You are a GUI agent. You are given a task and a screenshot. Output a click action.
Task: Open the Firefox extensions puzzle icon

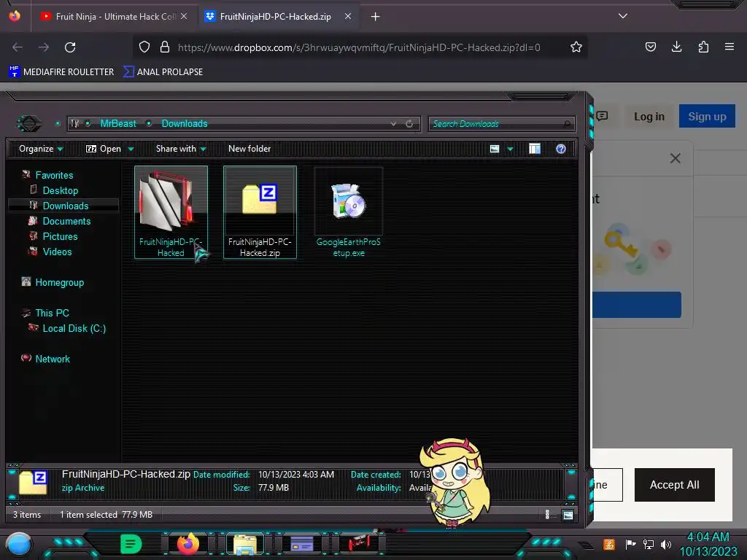pyautogui.click(x=703, y=47)
